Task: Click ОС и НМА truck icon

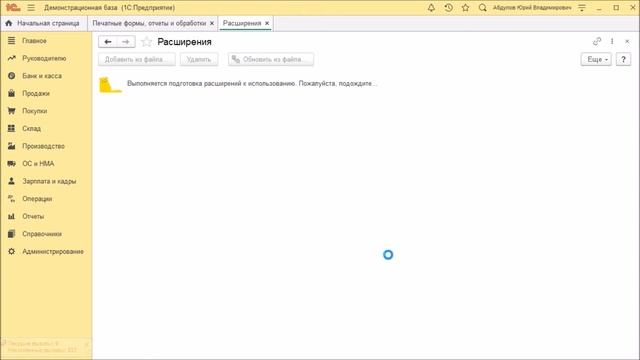Action: coord(11,163)
